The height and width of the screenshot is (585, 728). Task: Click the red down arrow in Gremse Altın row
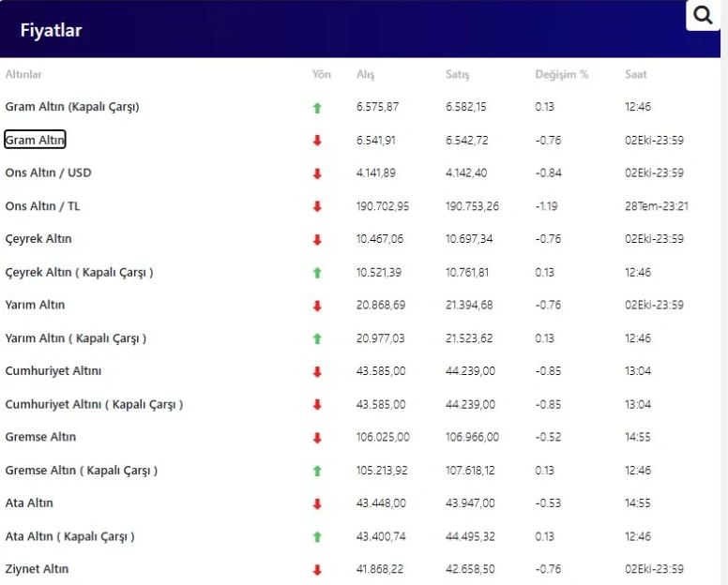pyautogui.click(x=317, y=438)
